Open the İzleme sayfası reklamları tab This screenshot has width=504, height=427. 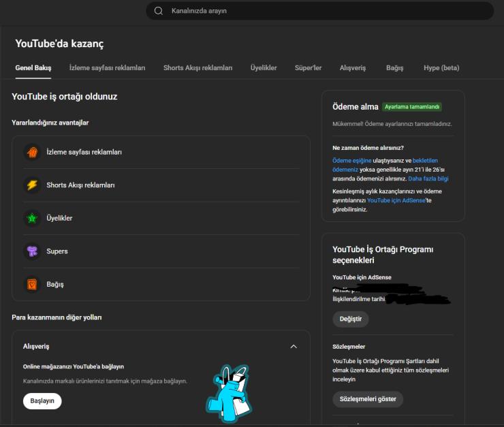point(107,68)
